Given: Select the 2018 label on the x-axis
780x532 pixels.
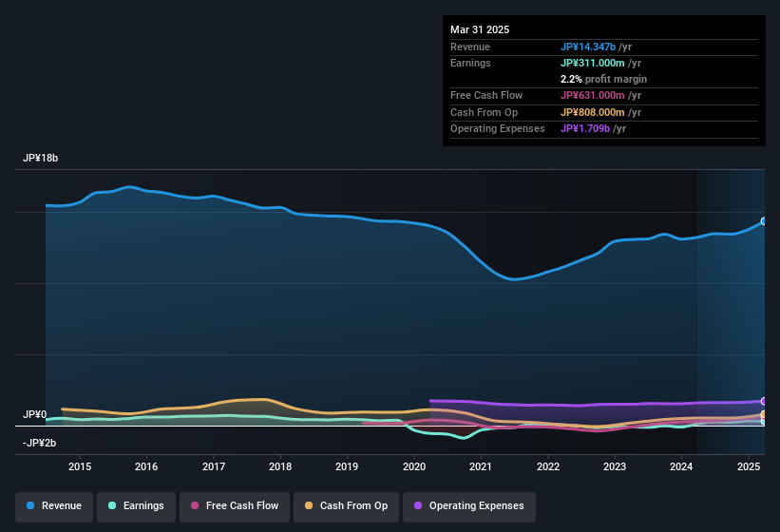Looking at the screenshot, I should click(x=280, y=466).
